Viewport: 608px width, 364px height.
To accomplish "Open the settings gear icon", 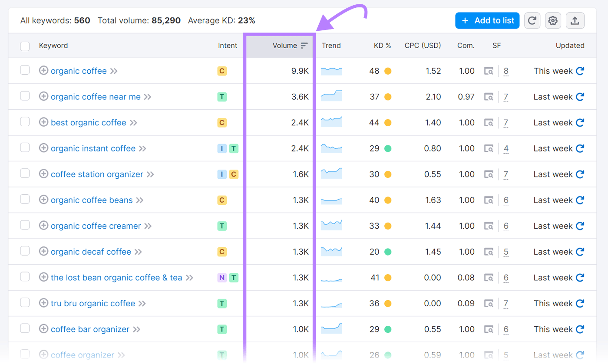I will tap(553, 20).
